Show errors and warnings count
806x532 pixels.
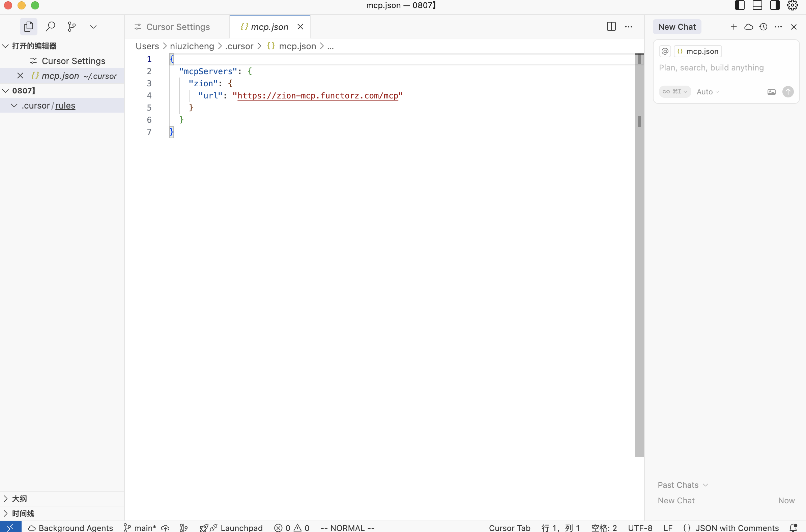(292, 528)
